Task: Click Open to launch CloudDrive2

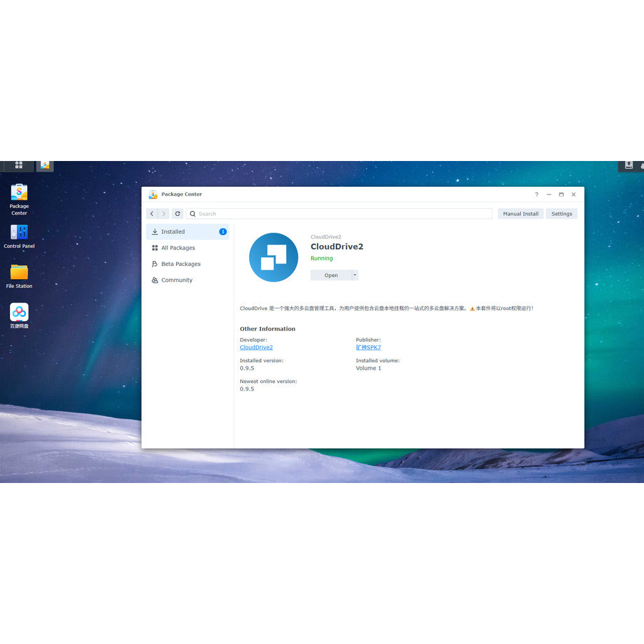Action: (x=331, y=275)
